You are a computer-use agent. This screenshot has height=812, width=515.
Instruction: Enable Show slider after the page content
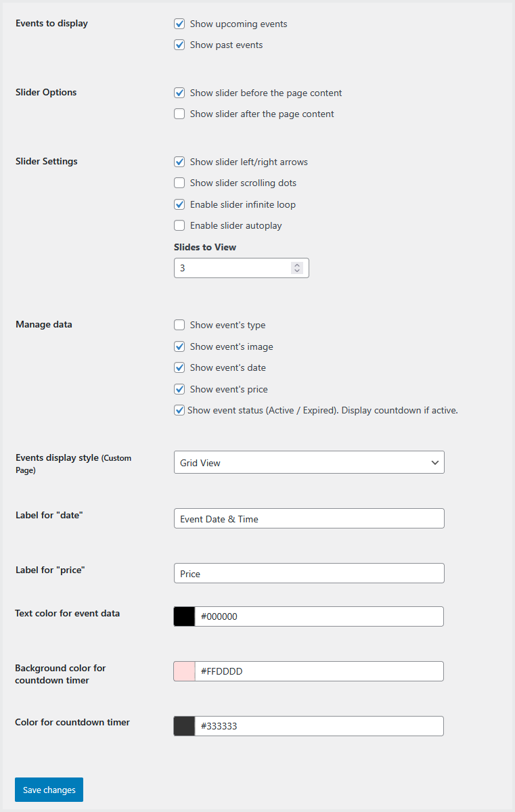(179, 114)
